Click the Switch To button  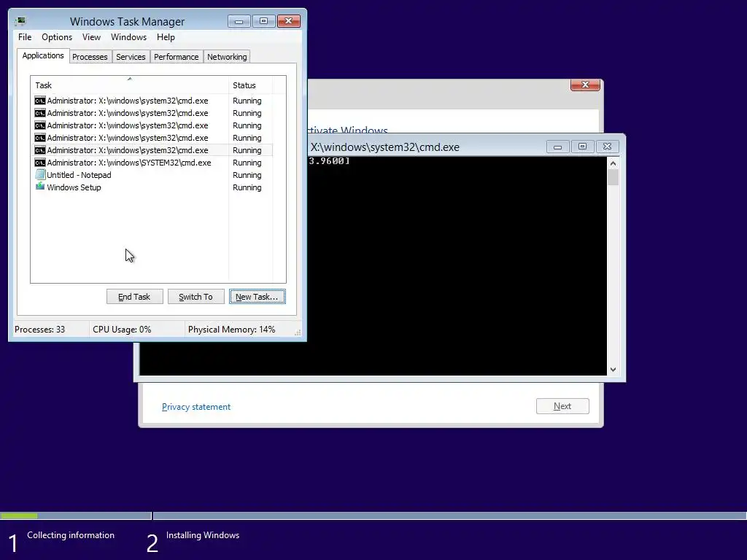pos(196,297)
